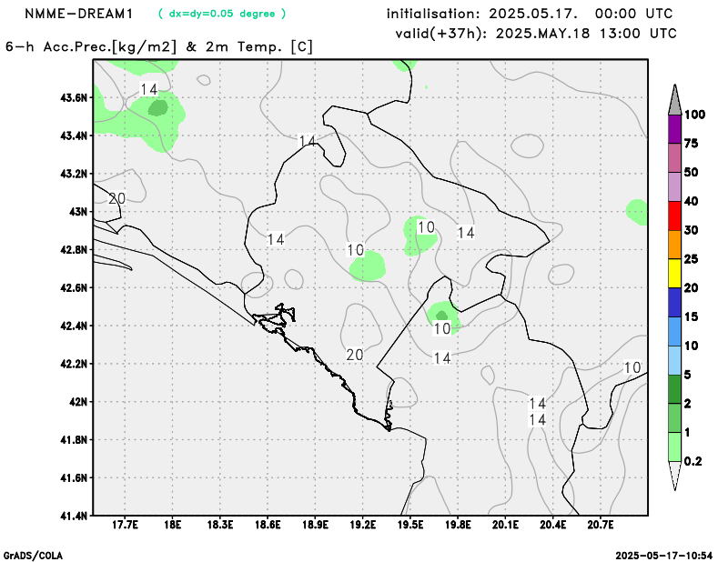Viewport: 728px width, 562px height.
Task: Select the red 30–40 colorbar swatch
Action: [674, 216]
